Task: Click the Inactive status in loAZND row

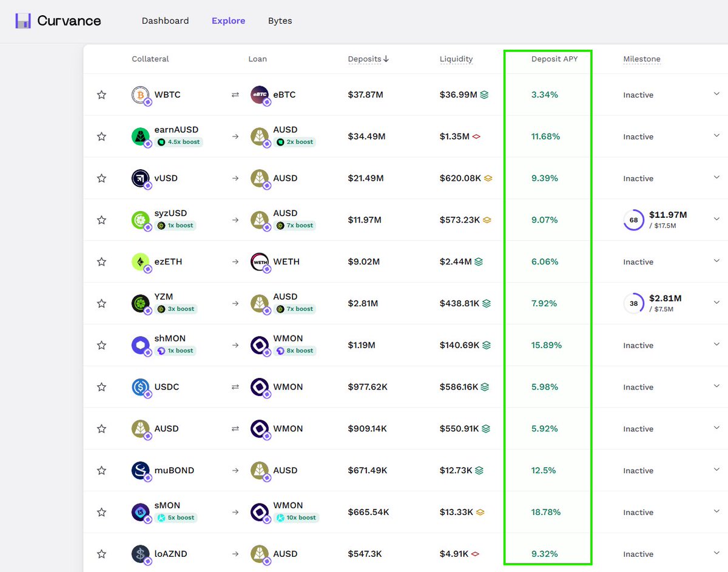Action: 638,554
